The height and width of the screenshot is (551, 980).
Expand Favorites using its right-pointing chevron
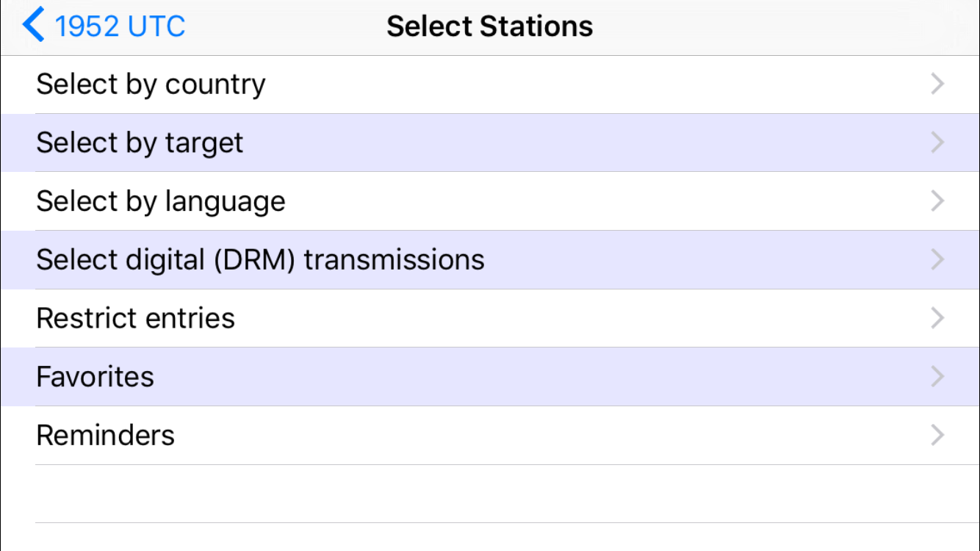937,376
